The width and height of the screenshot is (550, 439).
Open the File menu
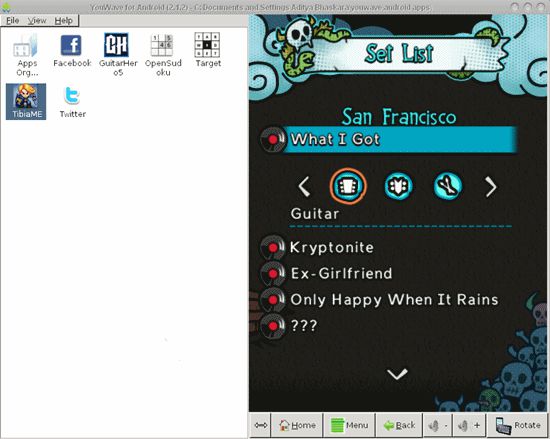tap(13, 21)
